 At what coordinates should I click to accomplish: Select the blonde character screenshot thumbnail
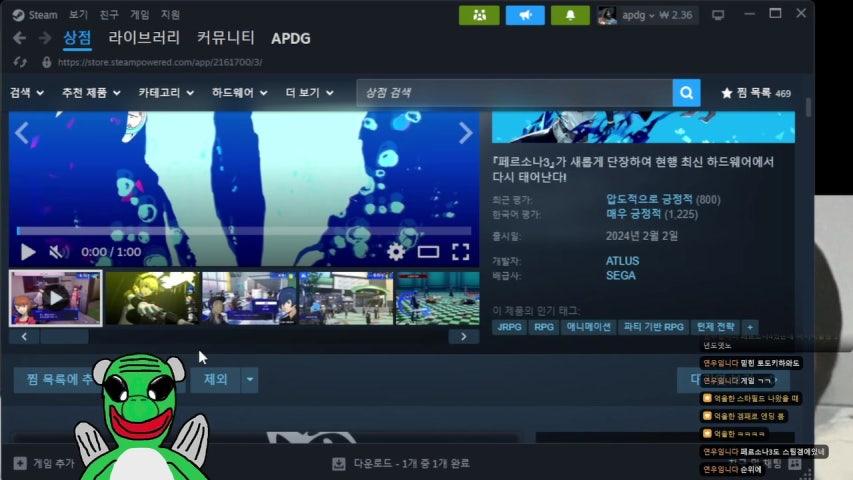[x=152, y=298]
